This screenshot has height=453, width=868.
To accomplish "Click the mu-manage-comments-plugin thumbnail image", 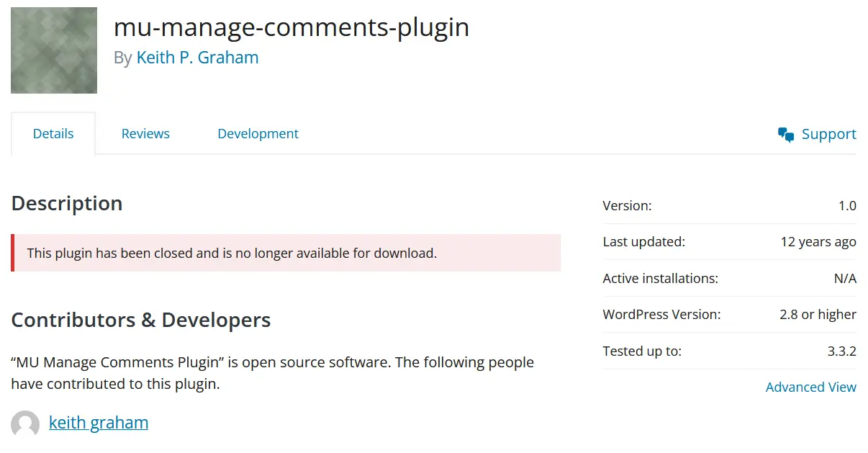I will pyautogui.click(x=54, y=50).
